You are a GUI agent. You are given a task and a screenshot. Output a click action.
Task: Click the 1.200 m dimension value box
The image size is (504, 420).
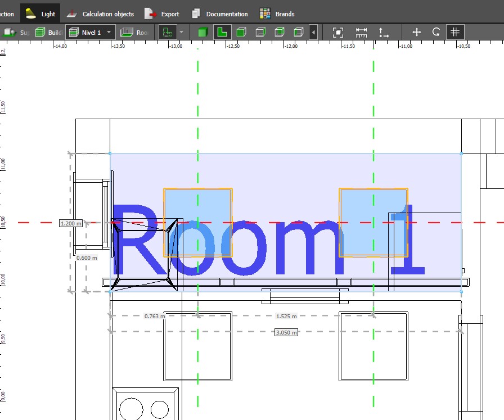(x=71, y=223)
